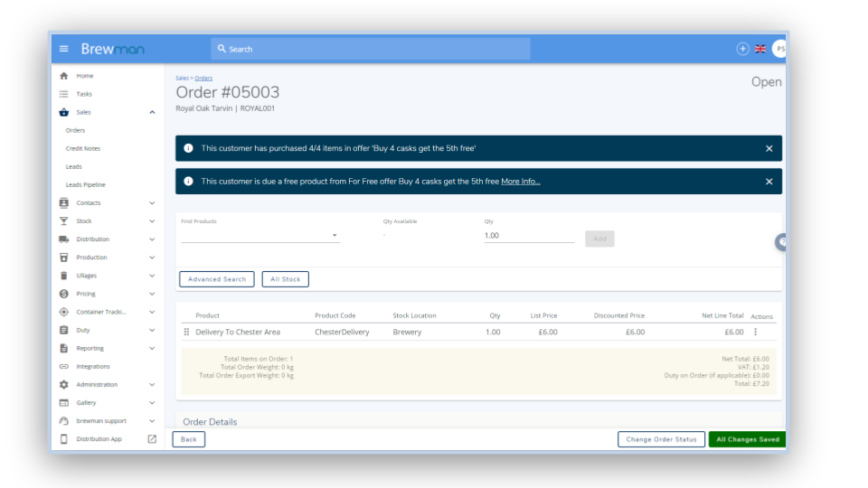Click the Distribution App phone icon
Screen dimensions: 868x488
(63, 439)
